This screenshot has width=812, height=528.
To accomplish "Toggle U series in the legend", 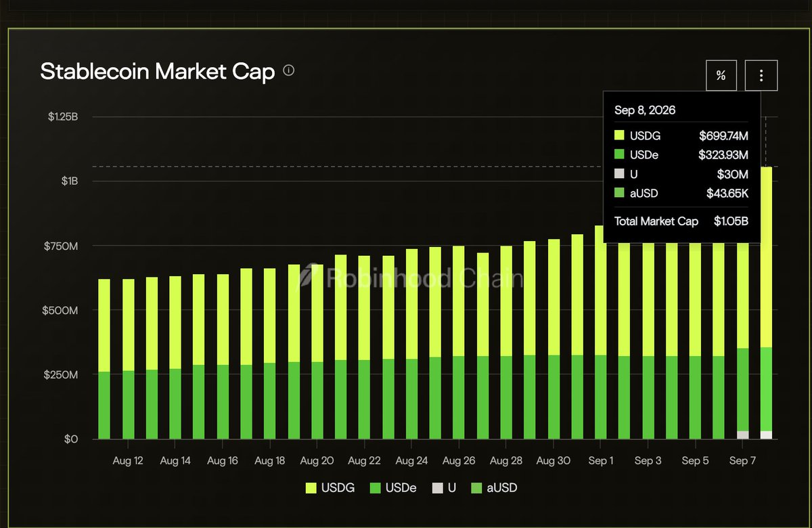I will coord(444,487).
